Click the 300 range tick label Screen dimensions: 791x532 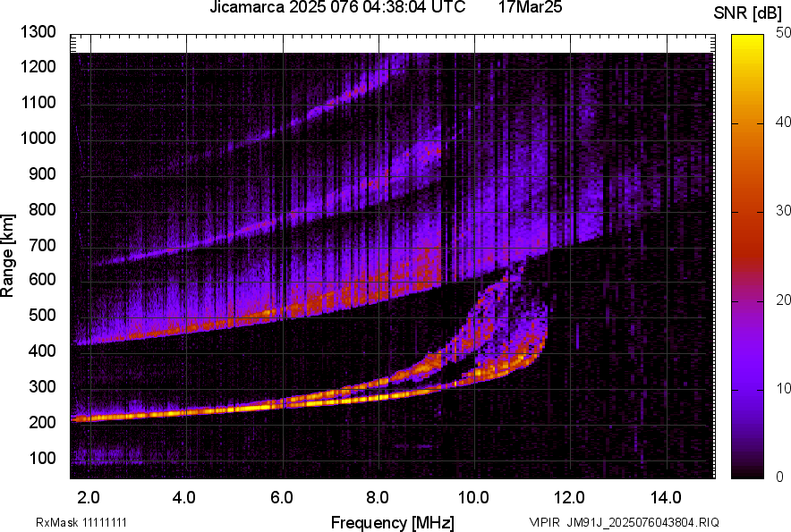pyautogui.click(x=42, y=387)
